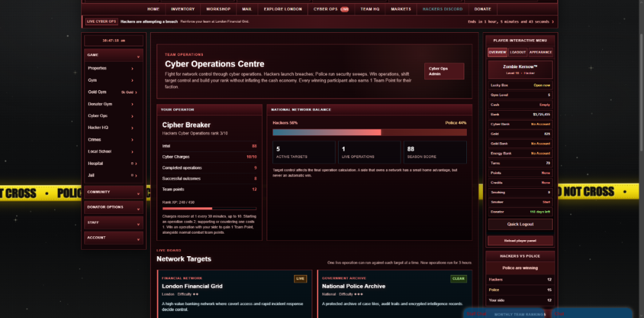Click the Cash 'Empty' value
This screenshot has height=318, width=644.
coord(545,105)
